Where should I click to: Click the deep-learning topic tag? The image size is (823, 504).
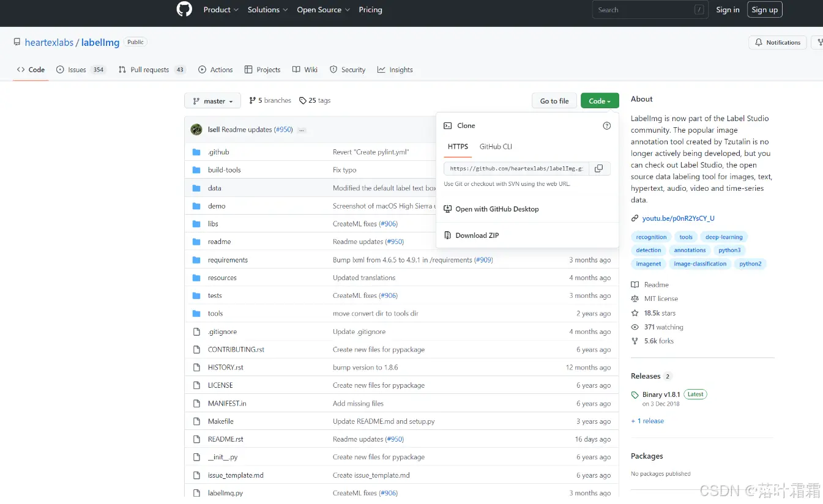(x=724, y=237)
